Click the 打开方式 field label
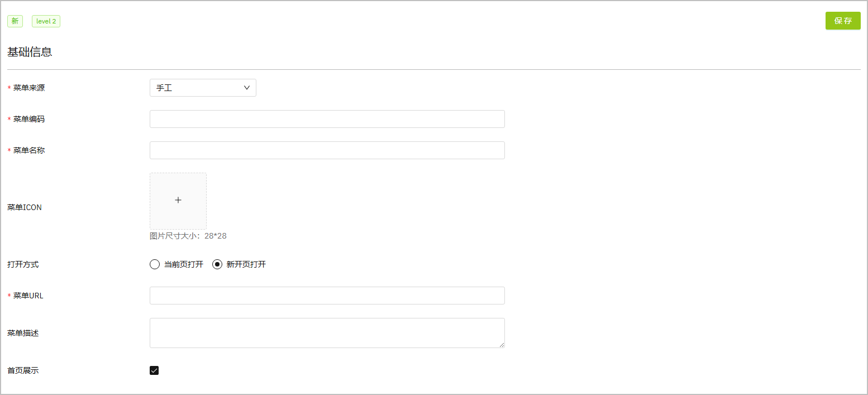 [23, 264]
